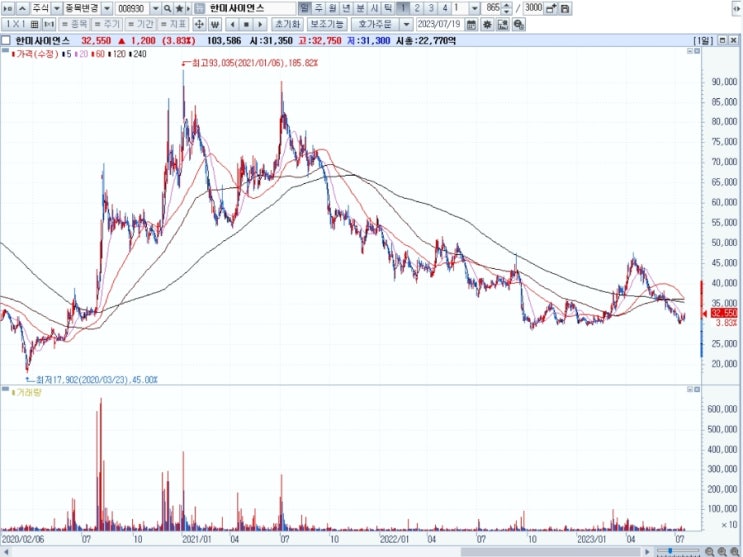Viewport: 743px width, 557px height.
Task: Click the play-forward icon in the toolbar
Action: 8,9
